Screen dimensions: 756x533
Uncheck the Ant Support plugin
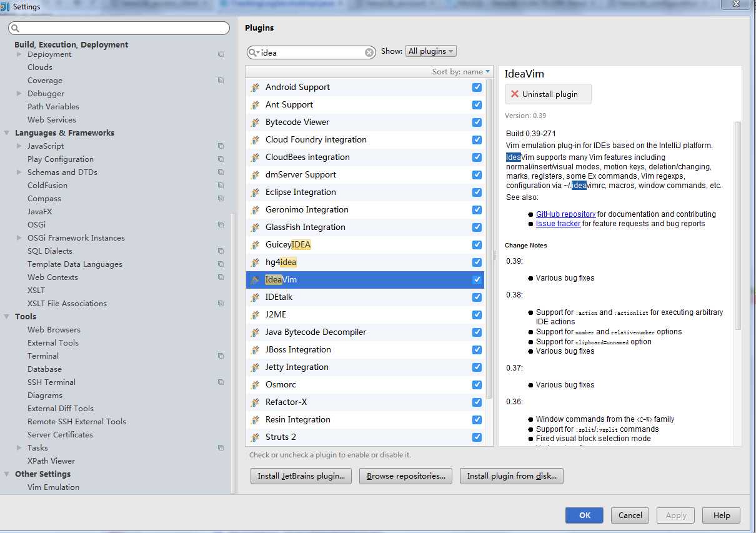tap(477, 105)
